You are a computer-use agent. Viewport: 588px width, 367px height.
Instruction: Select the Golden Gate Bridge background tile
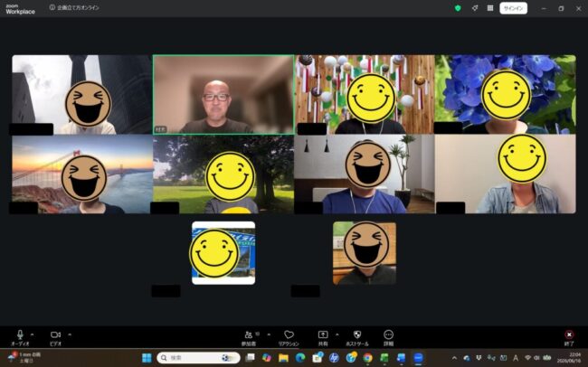pyautogui.click(x=82, y=174)
